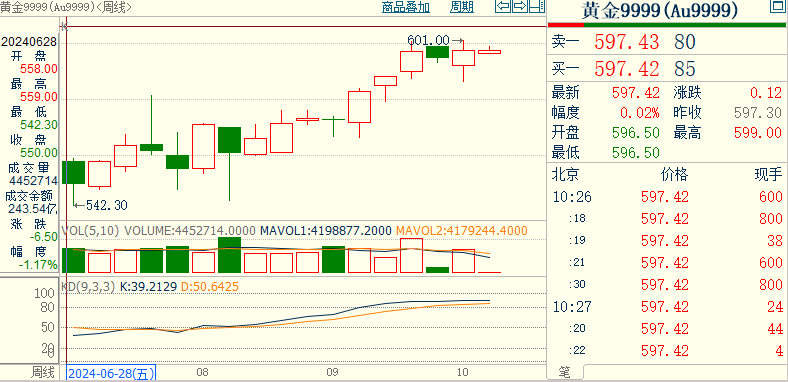Toggle the split panel layout icon
The height and width of the screenshot is (382, 788).
tap(537, 7)
